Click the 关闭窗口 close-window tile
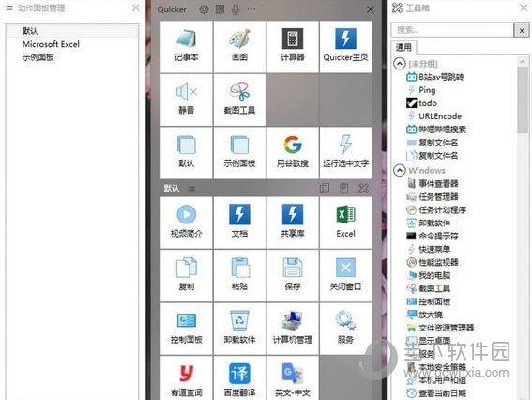 (345, 276)
